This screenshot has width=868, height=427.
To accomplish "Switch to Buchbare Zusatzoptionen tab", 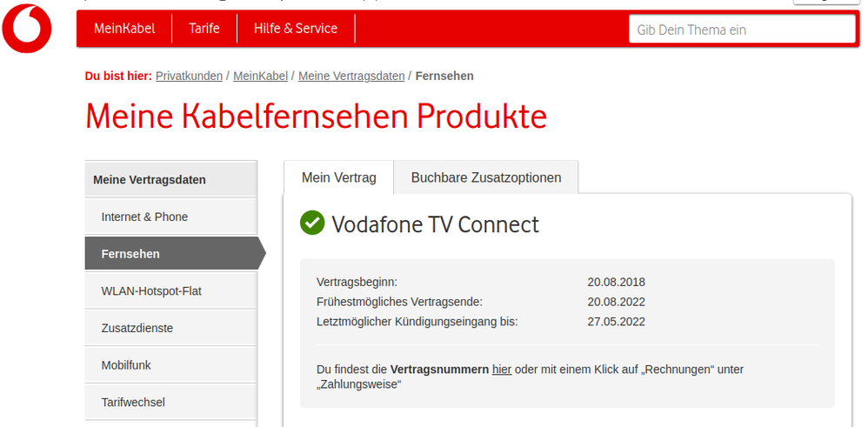I will click(x=486, y=177).
